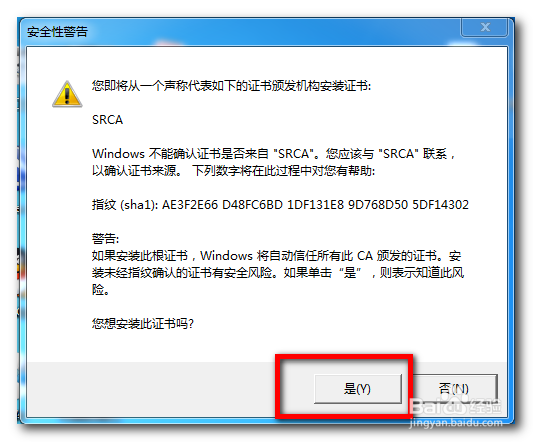Click fingerprint segment 1DF131E8
The width and height of the screenshot is (533, 442).
point(315,205)
